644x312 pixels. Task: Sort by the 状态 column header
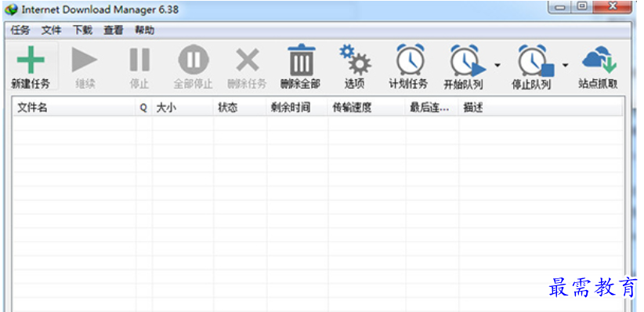(241, 107)
